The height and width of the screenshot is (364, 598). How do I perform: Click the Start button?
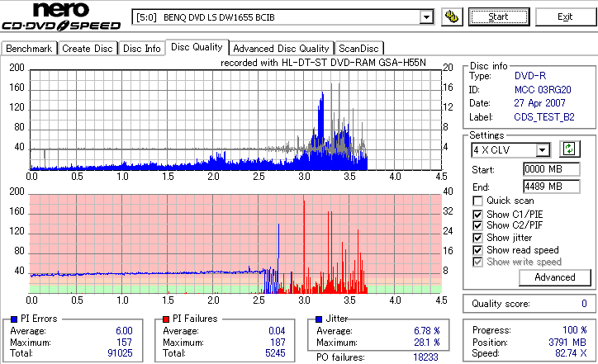(x=499, y=17)
